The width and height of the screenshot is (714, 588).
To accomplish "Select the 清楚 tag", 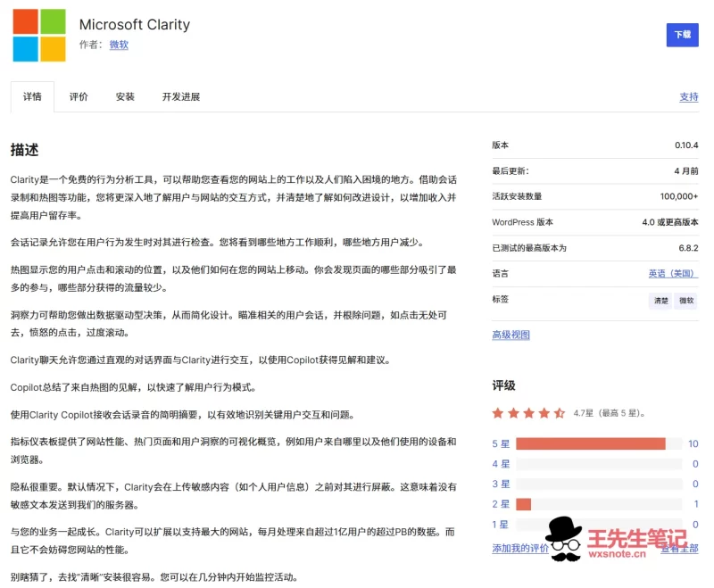I will (x=660, y=301).
